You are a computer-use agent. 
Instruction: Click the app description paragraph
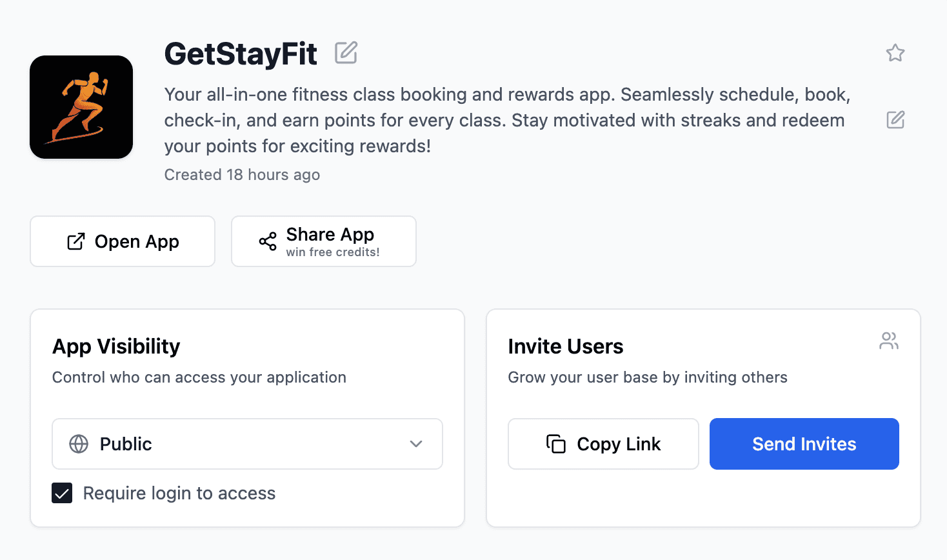click(x=506, y=120)
